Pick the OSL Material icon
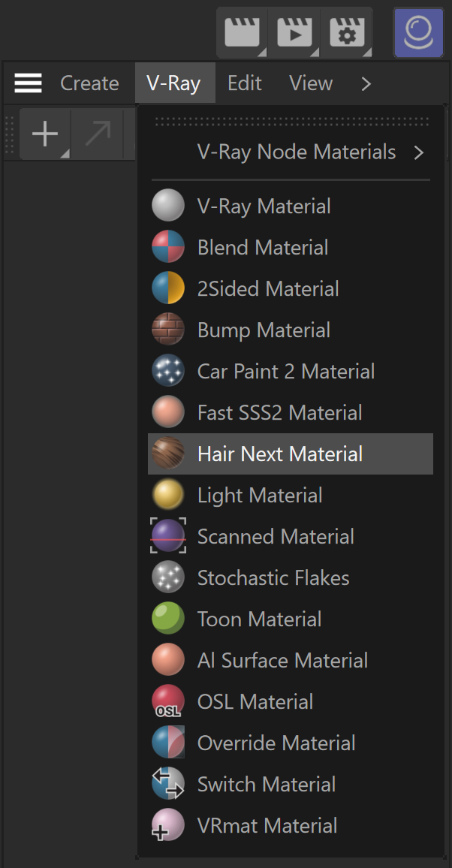Image resolution: width=452 pixels, height=868 pixels. (x=168, y=701)
